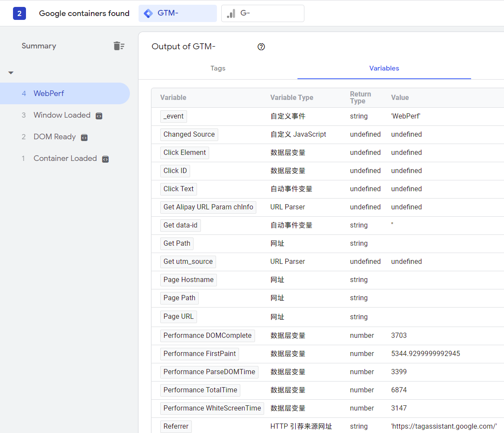Open the Referrer variable chip
The width and height of the screenshot is (504, 433).
176,427
